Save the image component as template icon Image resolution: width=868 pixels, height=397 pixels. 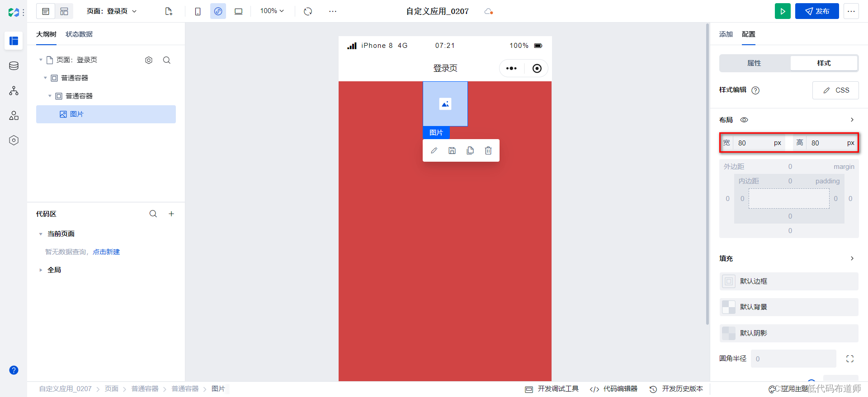point(452,150)
